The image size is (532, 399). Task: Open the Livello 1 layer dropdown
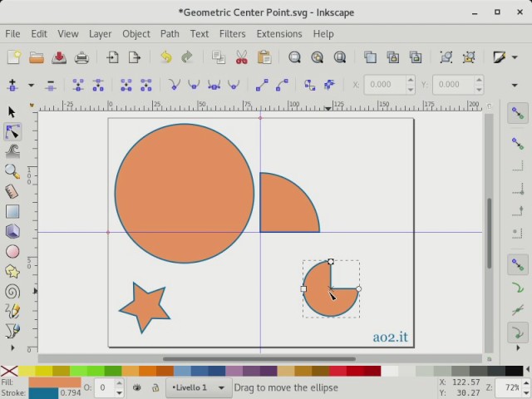click(x=198, y=387)
